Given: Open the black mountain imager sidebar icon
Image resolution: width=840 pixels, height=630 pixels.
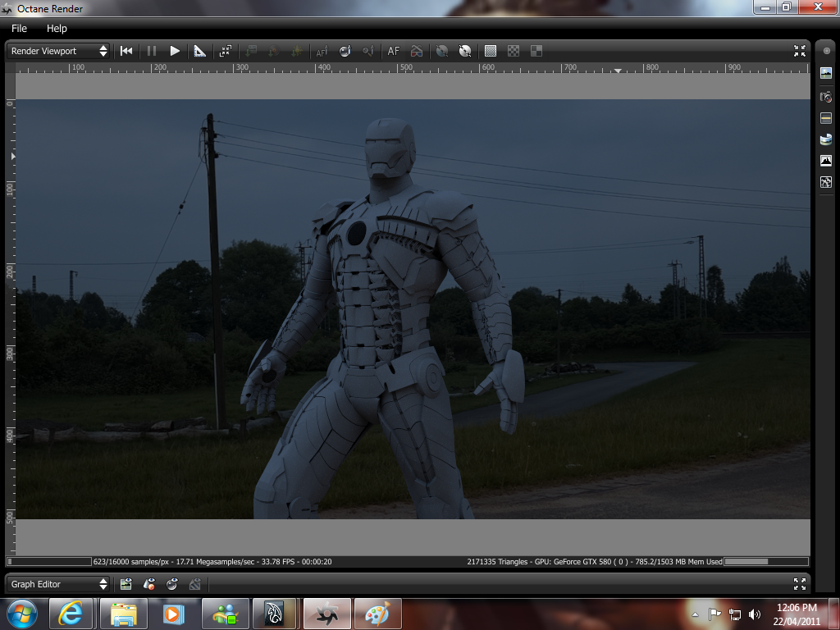Looking at the screenshot, I should (x=826, y=161).
